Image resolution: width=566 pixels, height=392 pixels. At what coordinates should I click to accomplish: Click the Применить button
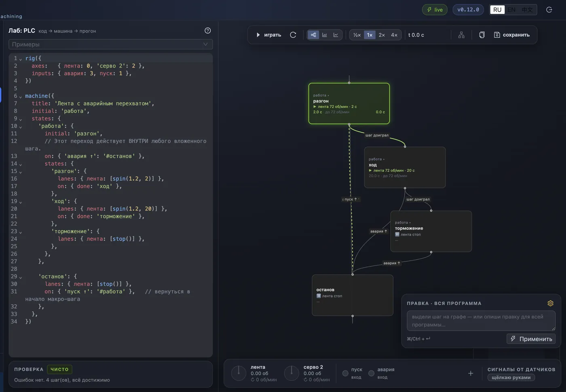click(x=531, y=339)
